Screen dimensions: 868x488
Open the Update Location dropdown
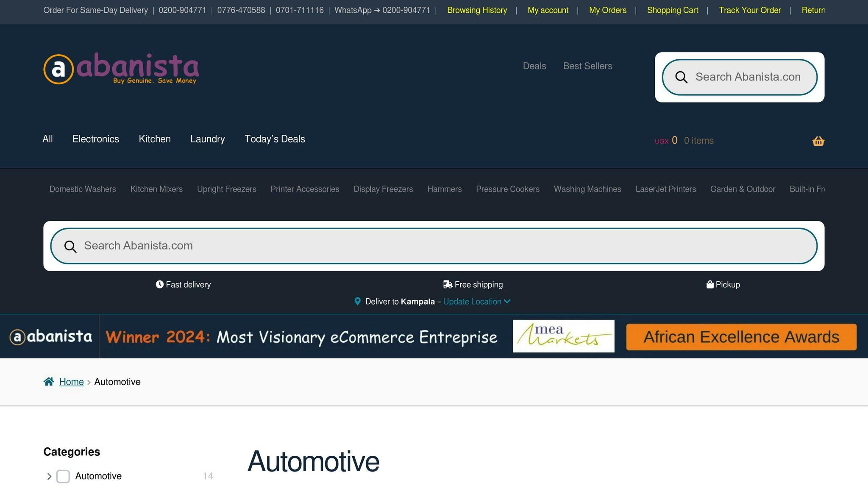477,302
